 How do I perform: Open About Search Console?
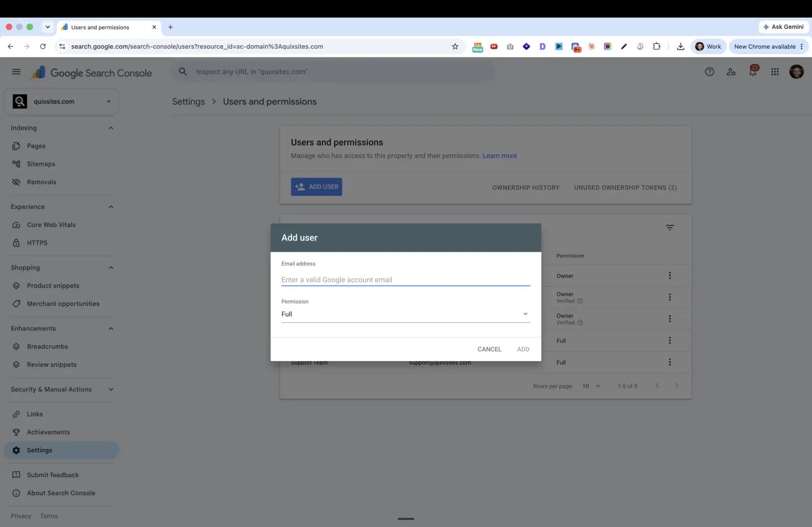tap(61, 493)
